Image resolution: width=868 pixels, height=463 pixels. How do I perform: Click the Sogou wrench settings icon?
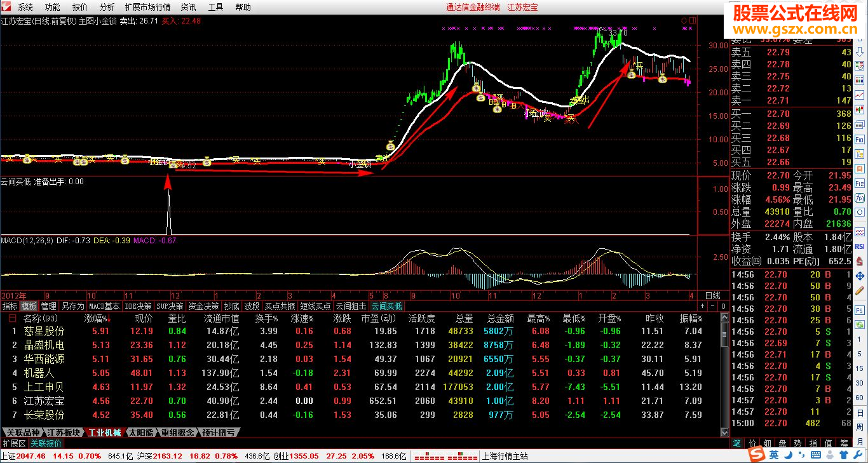click(x=858, y=455)
